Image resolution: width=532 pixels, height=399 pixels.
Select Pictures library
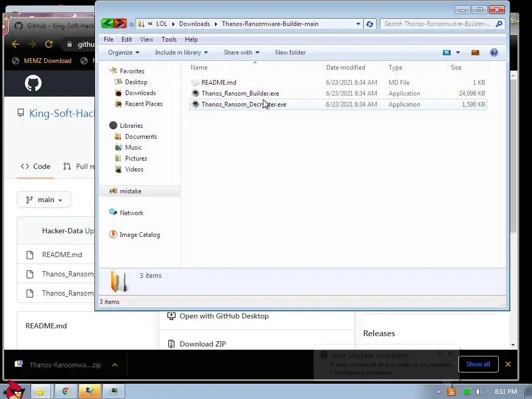(x=136, y=158)
